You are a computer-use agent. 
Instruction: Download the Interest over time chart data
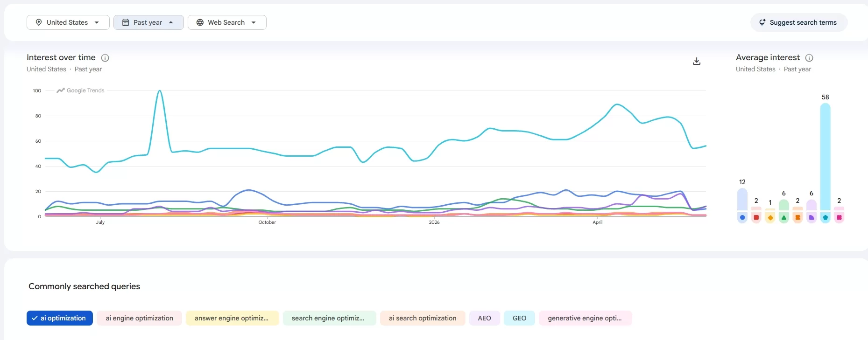(x=697, y=61)
